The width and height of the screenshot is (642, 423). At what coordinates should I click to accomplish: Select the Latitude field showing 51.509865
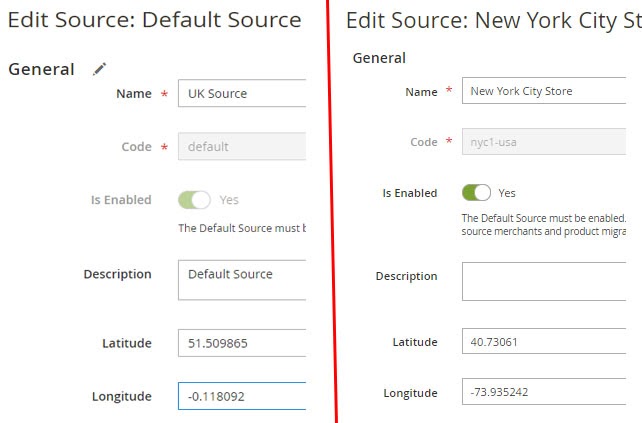[241, 343]
